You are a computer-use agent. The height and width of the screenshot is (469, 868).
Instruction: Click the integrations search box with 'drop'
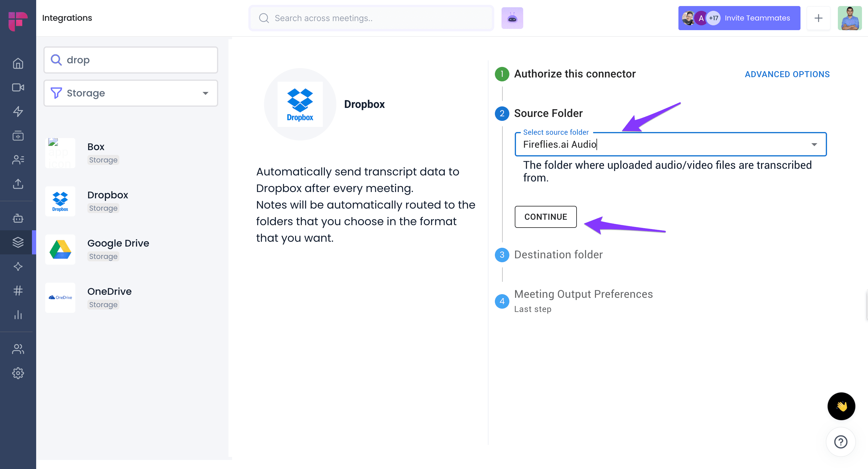coord(131,60)
